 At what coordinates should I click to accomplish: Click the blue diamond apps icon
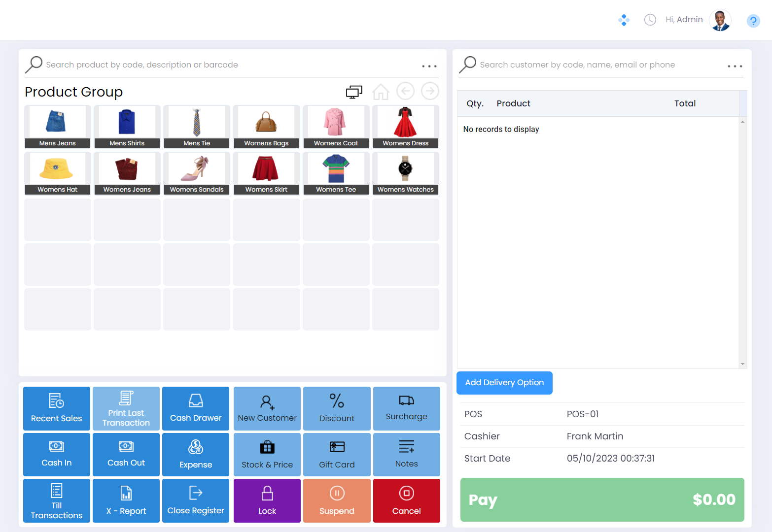(x=624, y=20)
